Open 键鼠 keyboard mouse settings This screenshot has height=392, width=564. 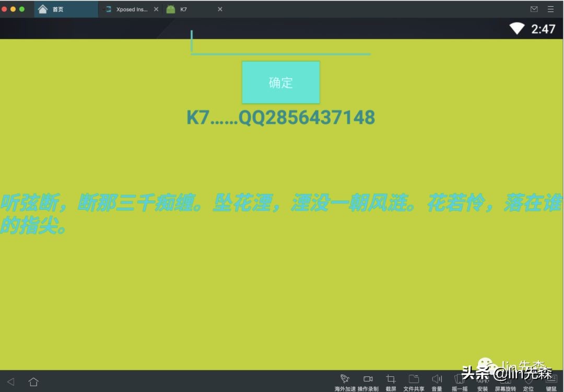(x=551, y=383)
